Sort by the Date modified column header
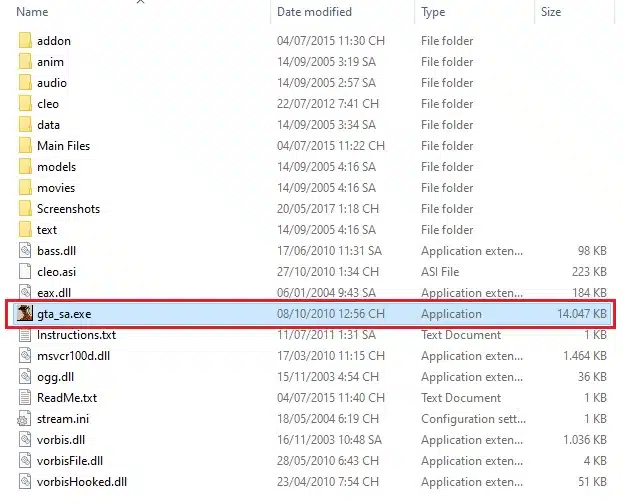 click(x=314, y=12)
